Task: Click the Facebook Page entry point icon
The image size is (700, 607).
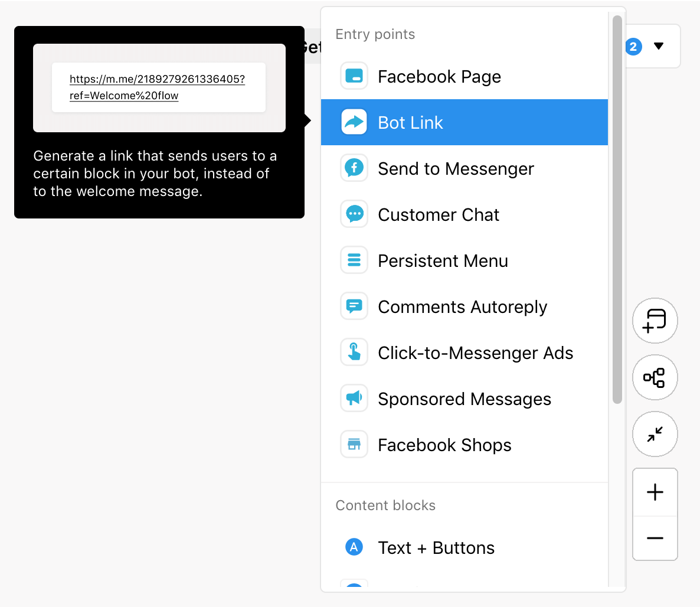Action: [354, 76]
